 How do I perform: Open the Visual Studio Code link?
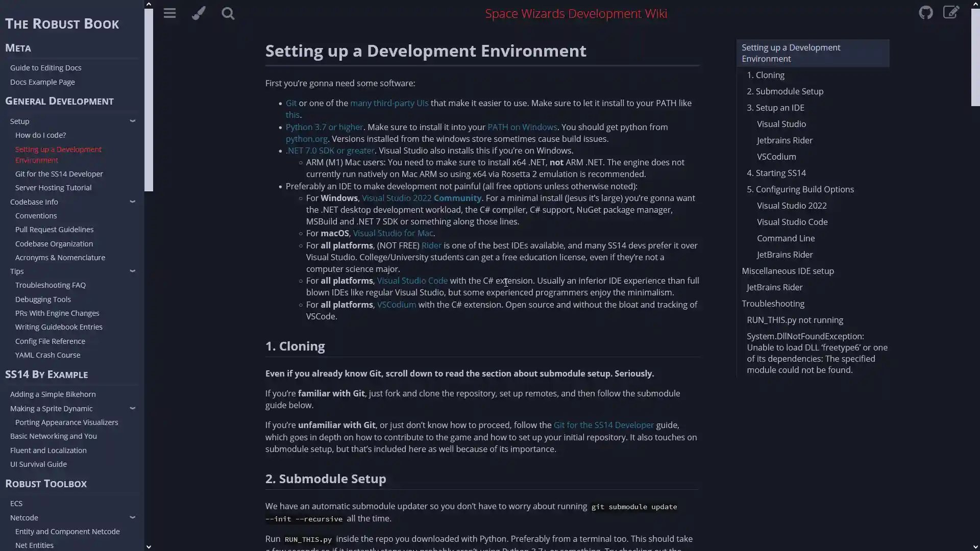pyautogui.click(x=411, y=281)
